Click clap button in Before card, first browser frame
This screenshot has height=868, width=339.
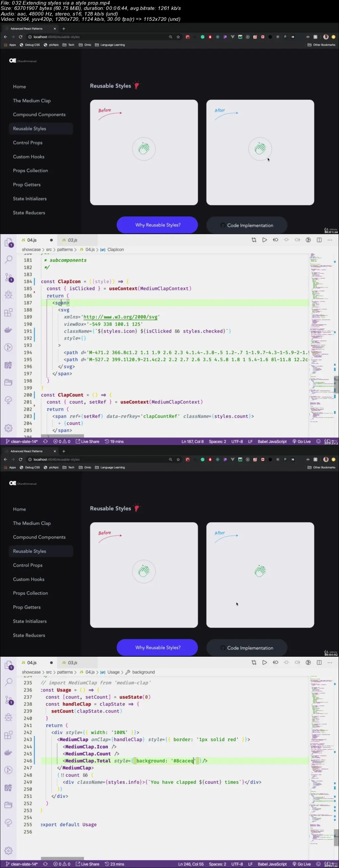(x=144, y=148)
